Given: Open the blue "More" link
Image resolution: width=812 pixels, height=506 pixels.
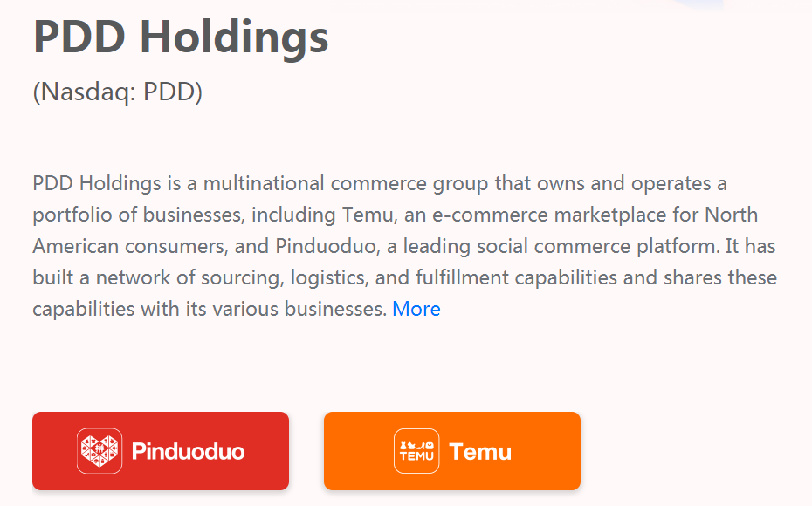Looking at the screenshot, I should tap(416, 309).
